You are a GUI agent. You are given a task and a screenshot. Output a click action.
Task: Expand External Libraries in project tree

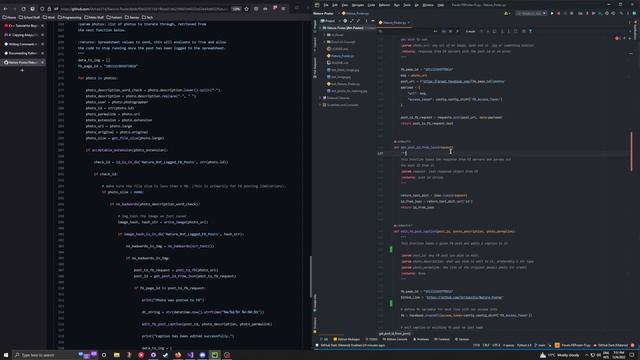pos(320,98)
